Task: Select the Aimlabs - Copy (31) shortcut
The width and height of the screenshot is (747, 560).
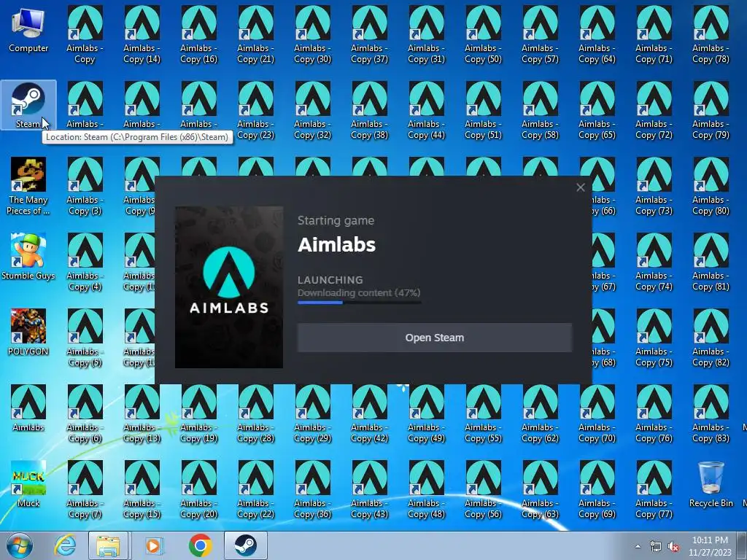Action: coord(426,35)
